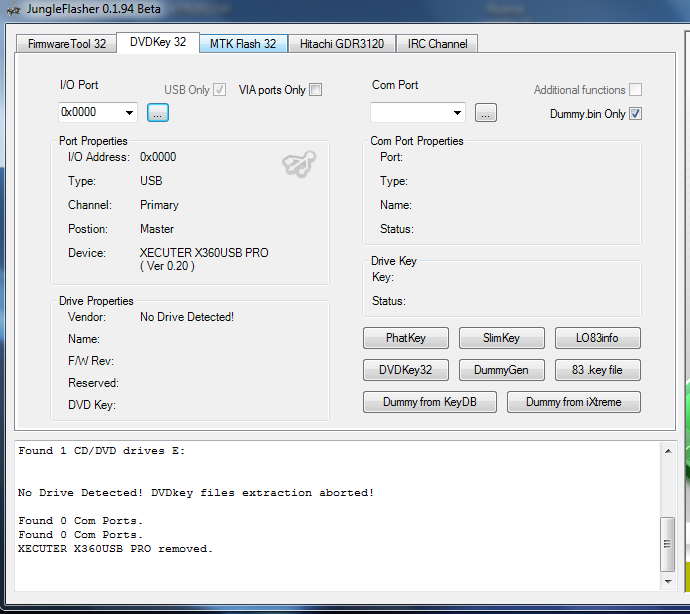
Task: Go to the Hitachi GDR3120 tab
Action: [x=342, y=44]
